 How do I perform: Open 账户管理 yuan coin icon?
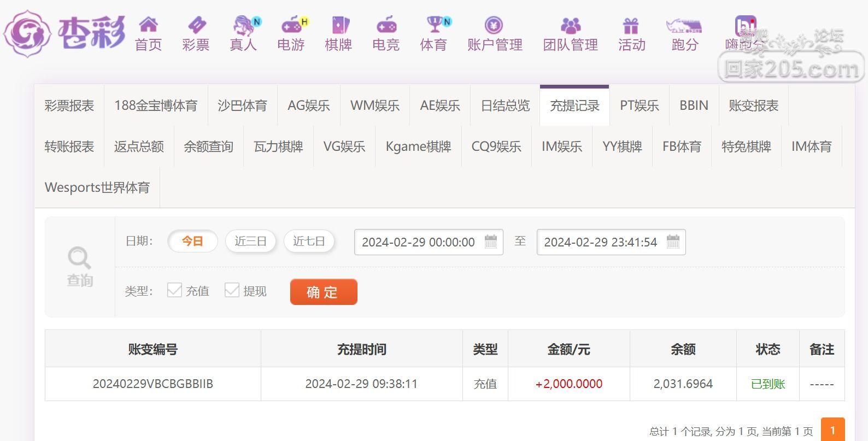tap(494, 25)
